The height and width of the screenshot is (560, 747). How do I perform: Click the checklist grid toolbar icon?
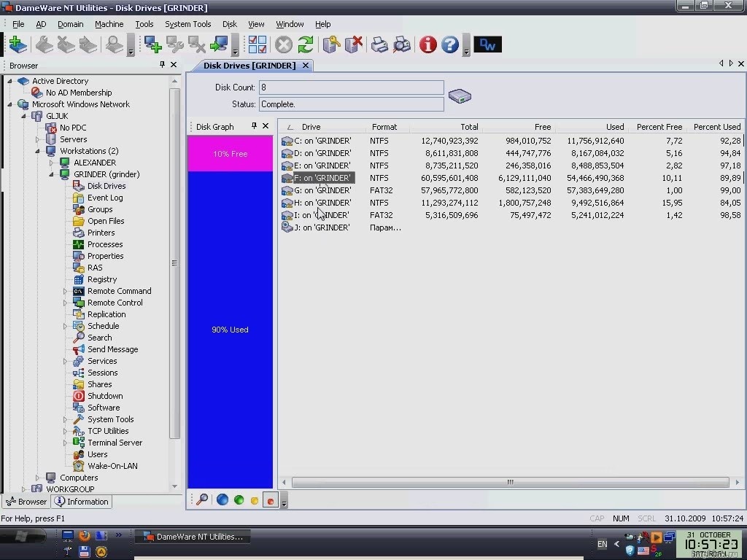258,44
